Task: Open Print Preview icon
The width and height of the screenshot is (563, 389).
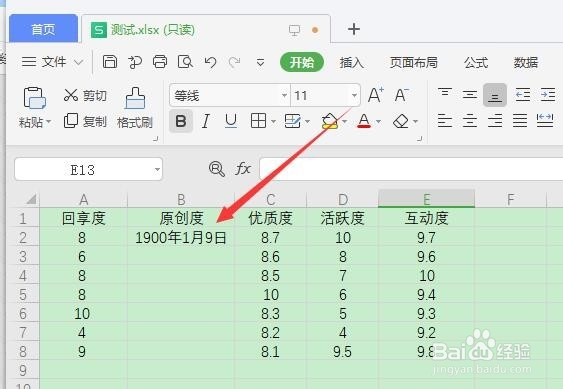Action: [185, 62]
